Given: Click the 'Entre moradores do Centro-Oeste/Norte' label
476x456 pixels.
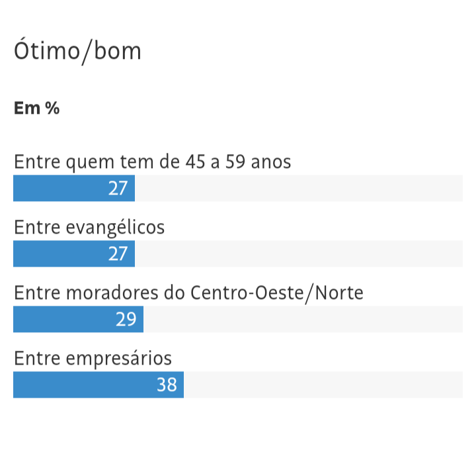Looking at the screenshot, I should click(x=188, y=293).
